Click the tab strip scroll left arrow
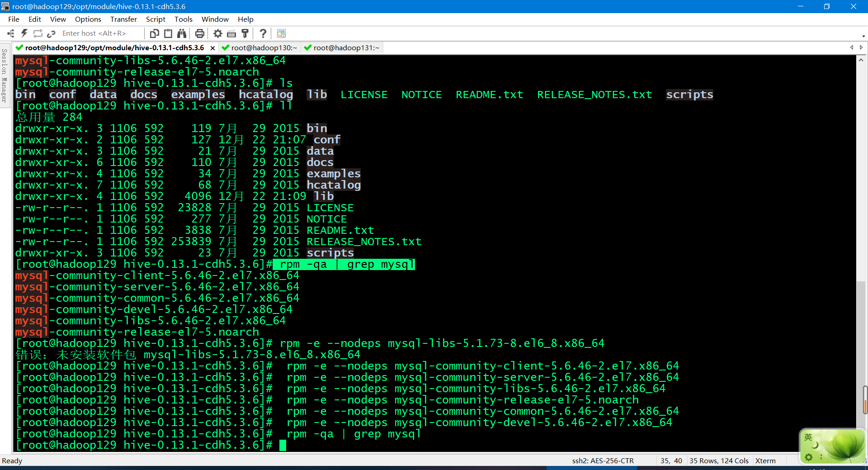The width and height of the screenshot is (868, 470). pyautogui.click(x=852, y=47)
